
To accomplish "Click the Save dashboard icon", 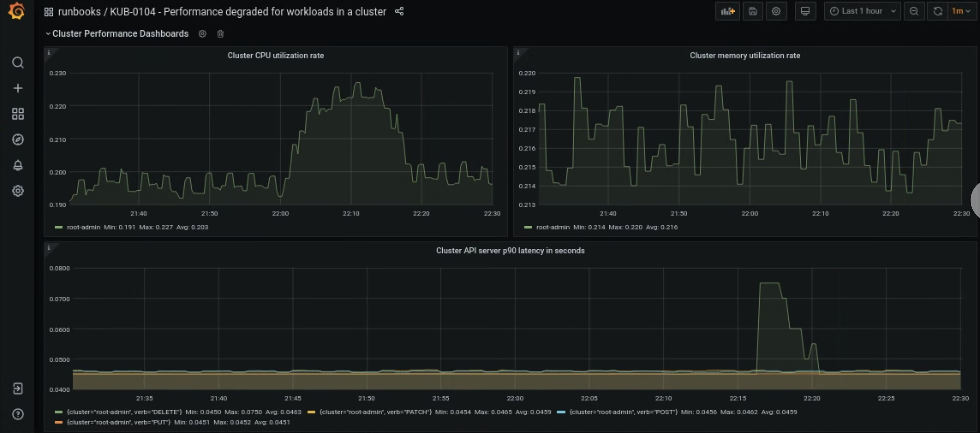I will [753, 11].
